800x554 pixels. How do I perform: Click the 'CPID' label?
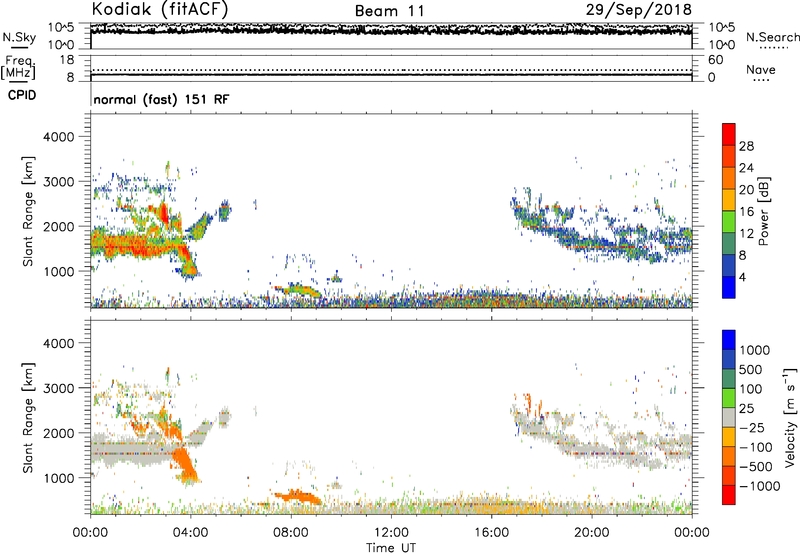tap(22, 95)
